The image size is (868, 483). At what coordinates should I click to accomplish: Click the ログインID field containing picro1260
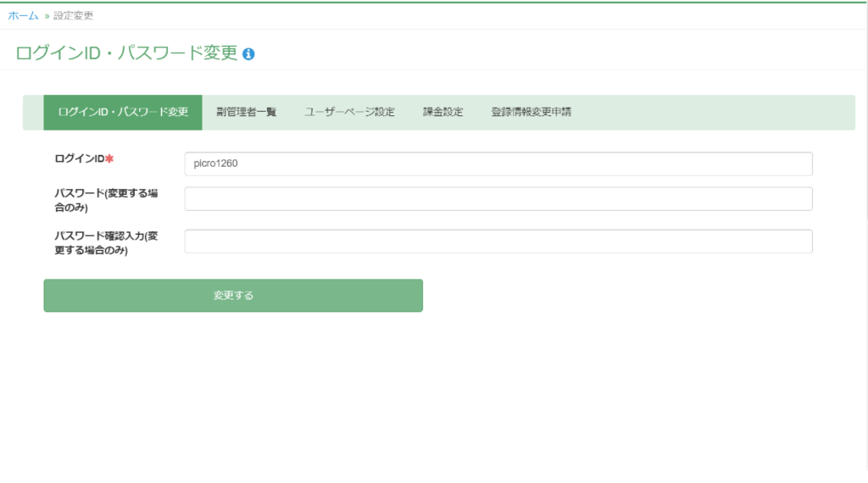point(498,164)
